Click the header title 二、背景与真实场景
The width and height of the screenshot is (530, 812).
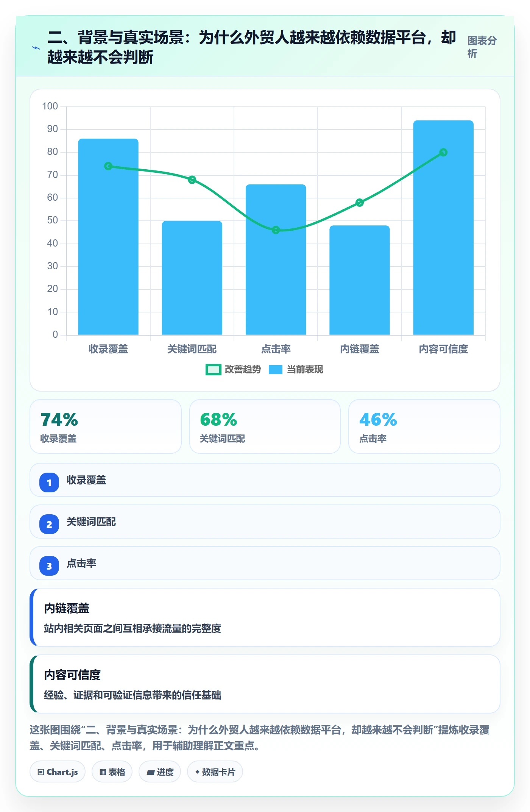tap(252, 47)
